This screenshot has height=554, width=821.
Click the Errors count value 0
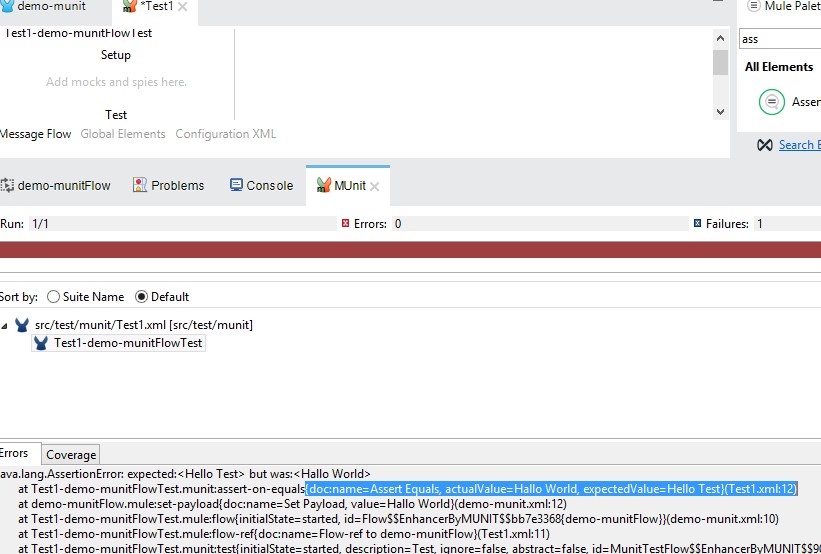540,224
